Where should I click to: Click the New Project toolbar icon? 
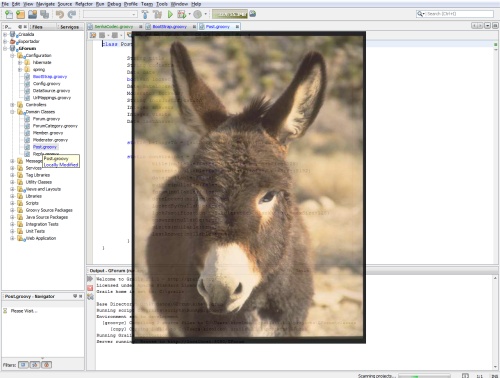[x=20, y=14]
